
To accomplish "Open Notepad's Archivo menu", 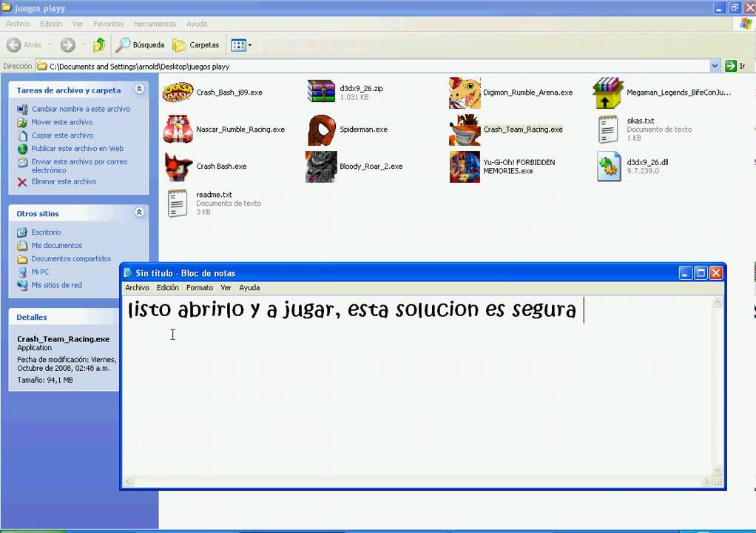I will (x=137, y=287).
